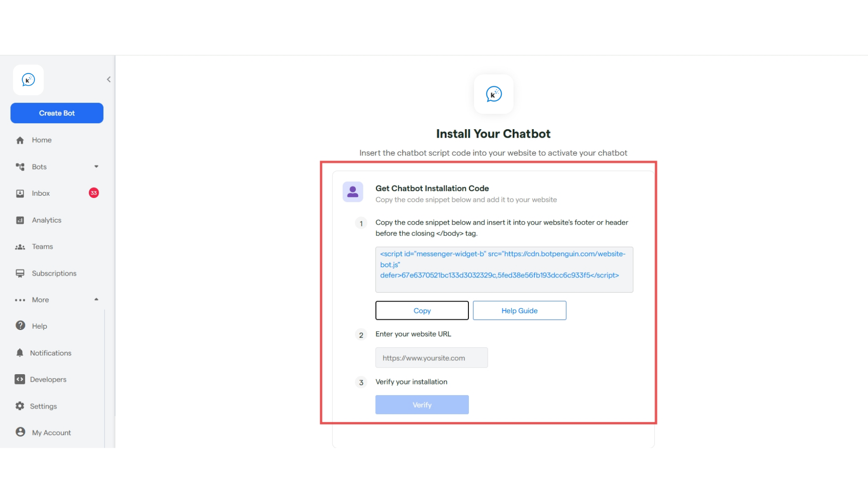Viewport: 868px width, 502px height.
Task: Click the Create Bot button
Action: (x=57, y=113)
